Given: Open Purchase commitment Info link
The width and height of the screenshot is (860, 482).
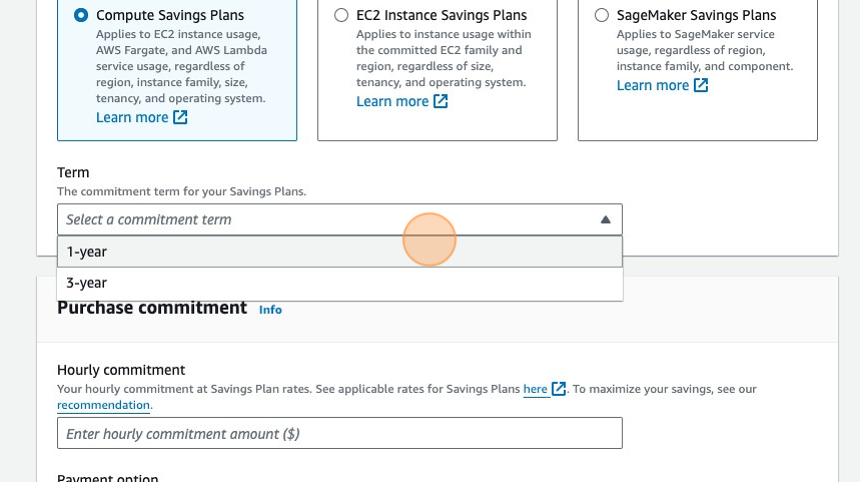Looking at the screenshot, I should [270, 310].
